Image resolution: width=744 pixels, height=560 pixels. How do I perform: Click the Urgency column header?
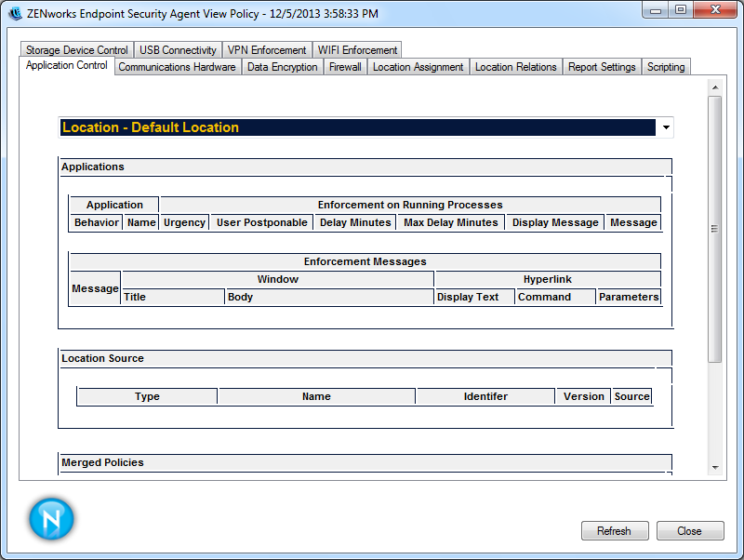[184, 222]
